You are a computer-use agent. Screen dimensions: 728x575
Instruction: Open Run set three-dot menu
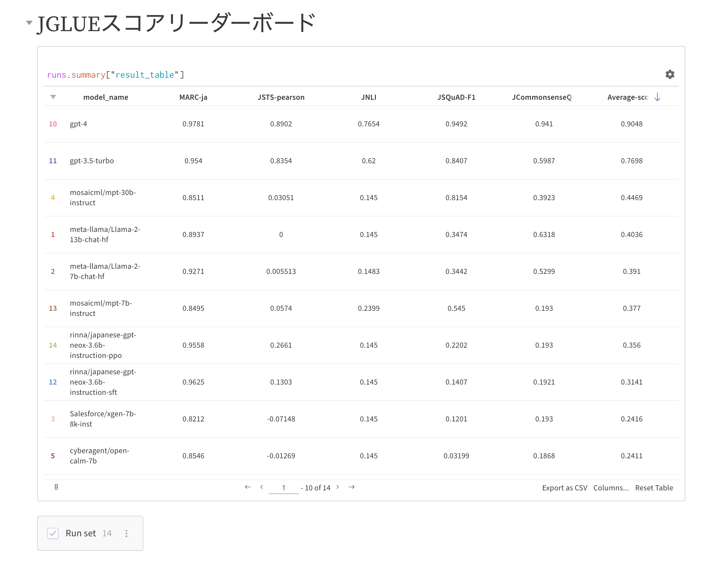(x=126, y=533)
